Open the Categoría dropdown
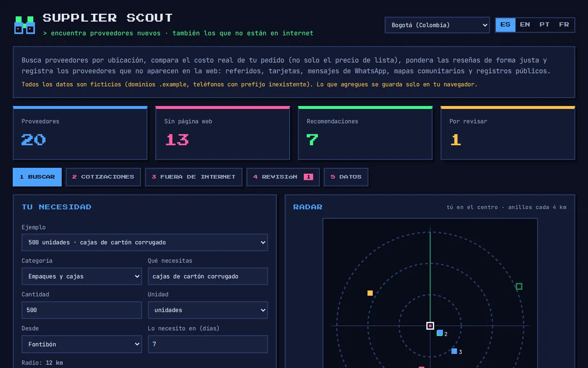Screen dimensions: 588x368 coord(82,276)
